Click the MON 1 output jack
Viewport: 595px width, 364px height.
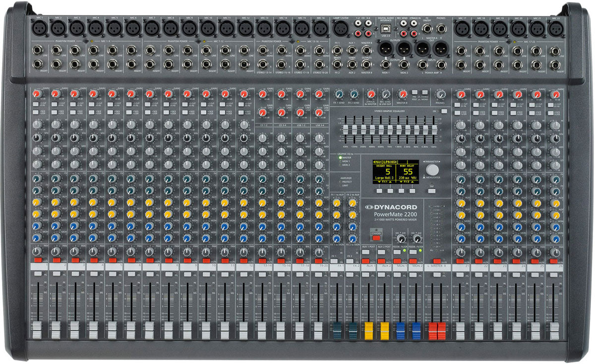click(x=386, y=64)
